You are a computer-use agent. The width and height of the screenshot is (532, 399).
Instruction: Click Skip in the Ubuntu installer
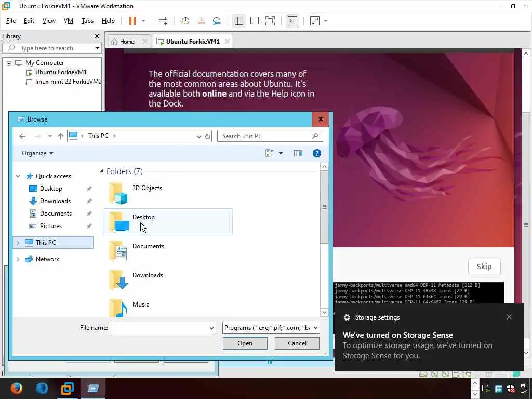[x=484, y=267]
